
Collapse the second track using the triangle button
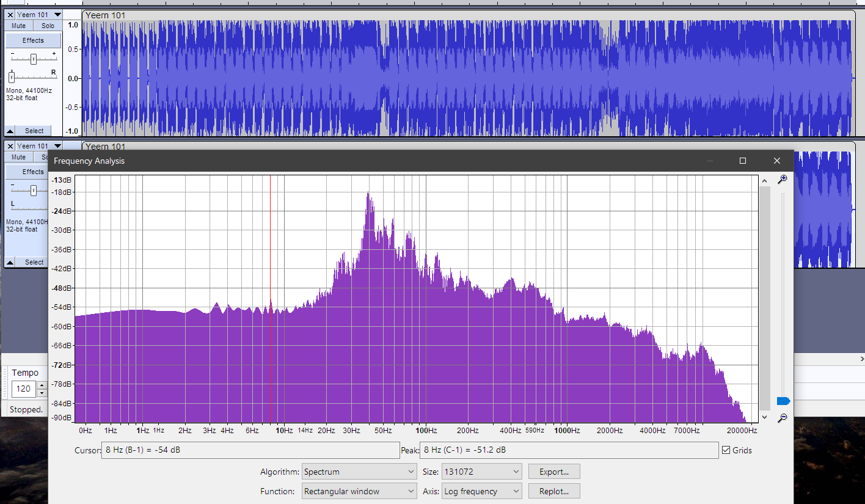pyautogui.click(x=10, y=262)
